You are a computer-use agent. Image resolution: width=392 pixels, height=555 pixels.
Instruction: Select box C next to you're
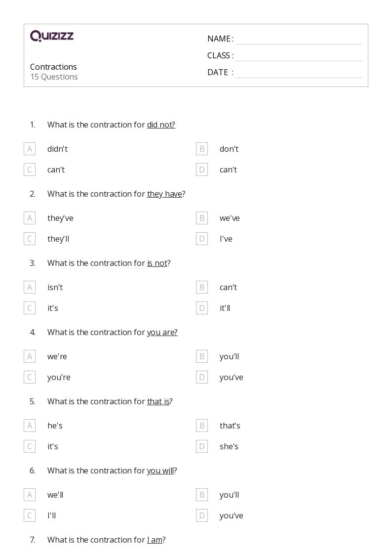point(30,377)
